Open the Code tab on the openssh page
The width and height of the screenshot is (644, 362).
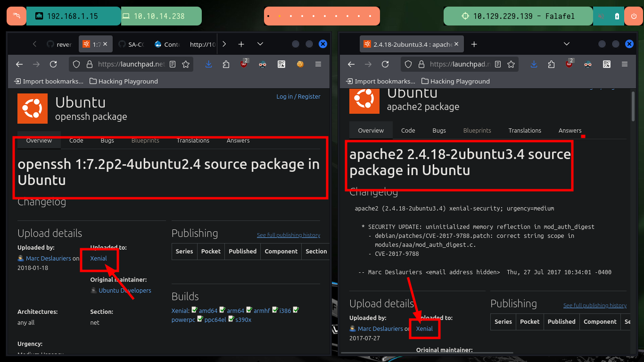[x=76, y=141]
